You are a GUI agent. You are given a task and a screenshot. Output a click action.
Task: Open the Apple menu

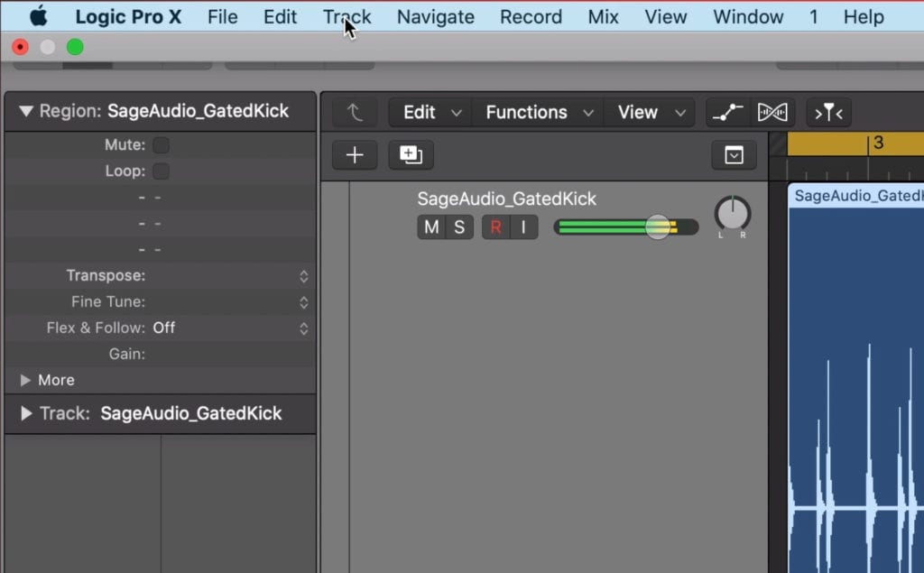(x=38, y=16)
